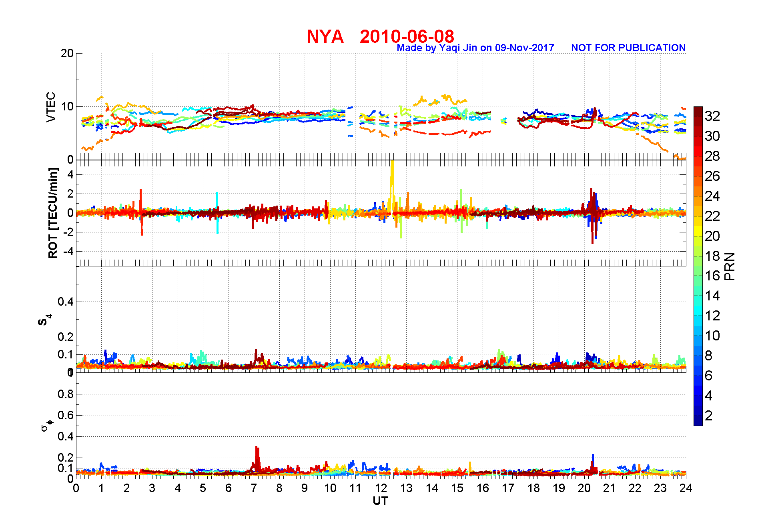Screen dimensions: 762x532
Task: Click the 16 tick label on the PRN colorbar
Action: pyautogui.click(x=712, y=276)
